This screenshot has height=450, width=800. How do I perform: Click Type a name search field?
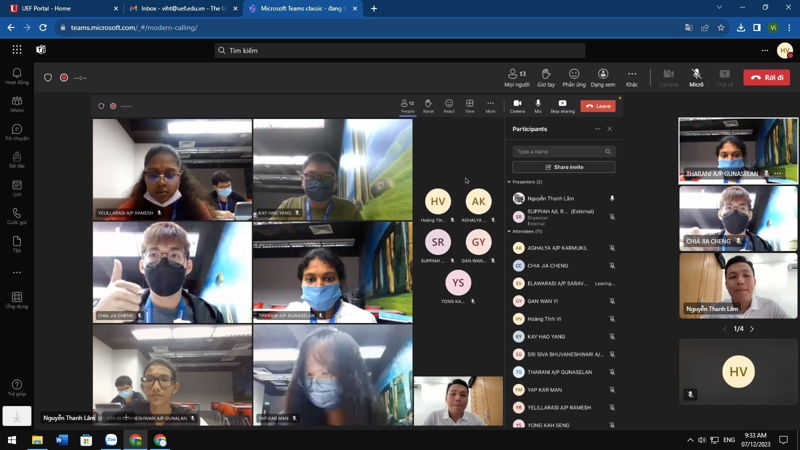click(564, 152)
